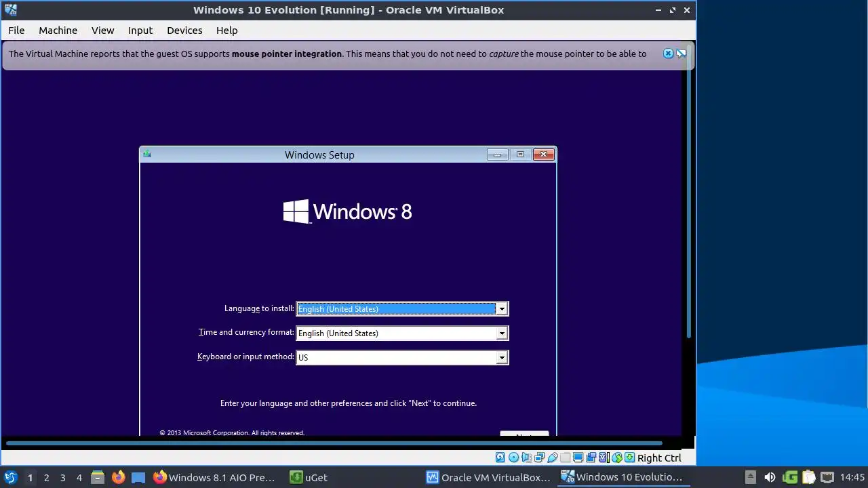The width and height of the screenshot is (868, 488).
Task: Click the CPU virtualization V status icon
Action: click(604, 457)
